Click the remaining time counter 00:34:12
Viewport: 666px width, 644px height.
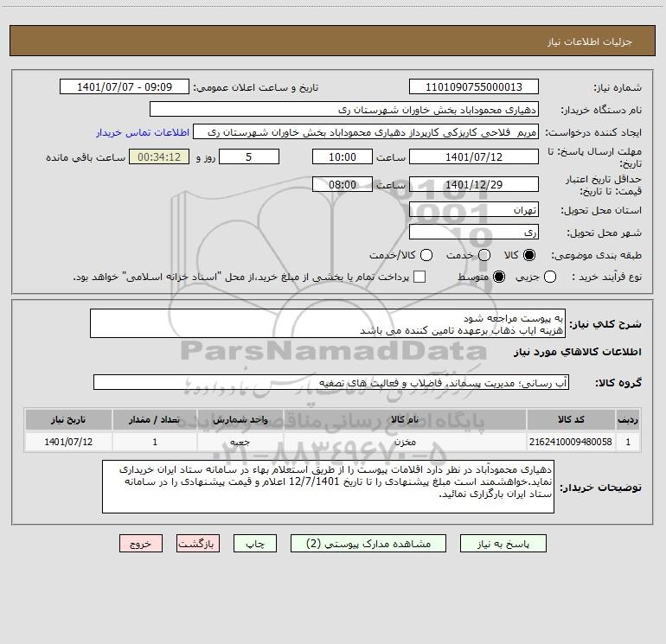point(159,156)
